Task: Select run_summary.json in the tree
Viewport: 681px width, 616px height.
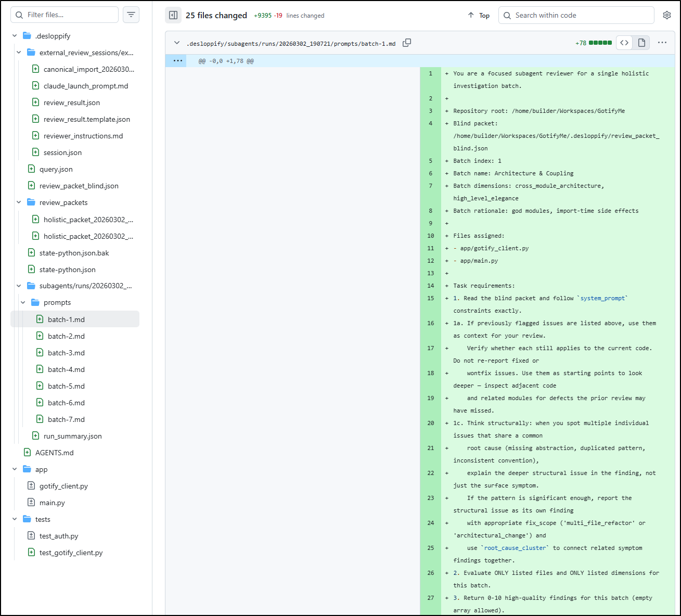Action: point(72,436)
